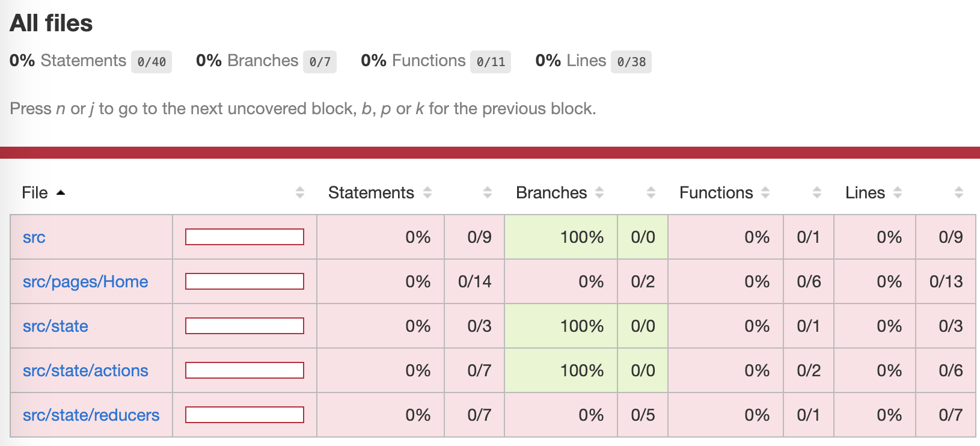980x446 pixels.
Task: Click the 0% Statements summary label
Action: (x=68, y=61)
